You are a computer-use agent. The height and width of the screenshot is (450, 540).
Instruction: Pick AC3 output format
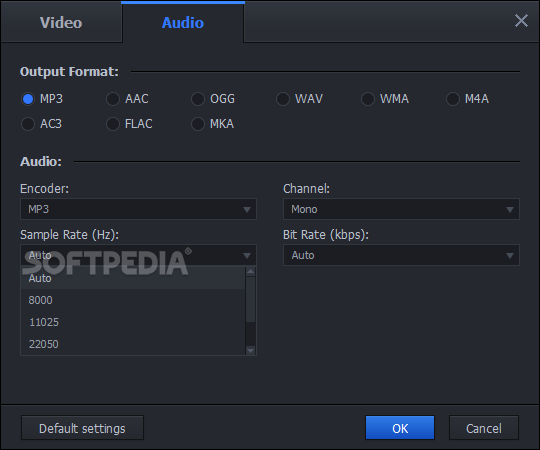coord(41,124)
